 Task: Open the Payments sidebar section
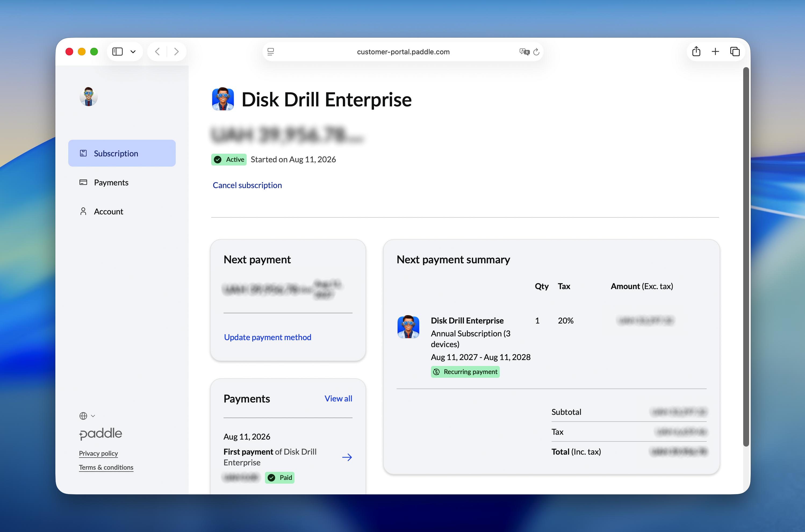[x=122, y=182]
